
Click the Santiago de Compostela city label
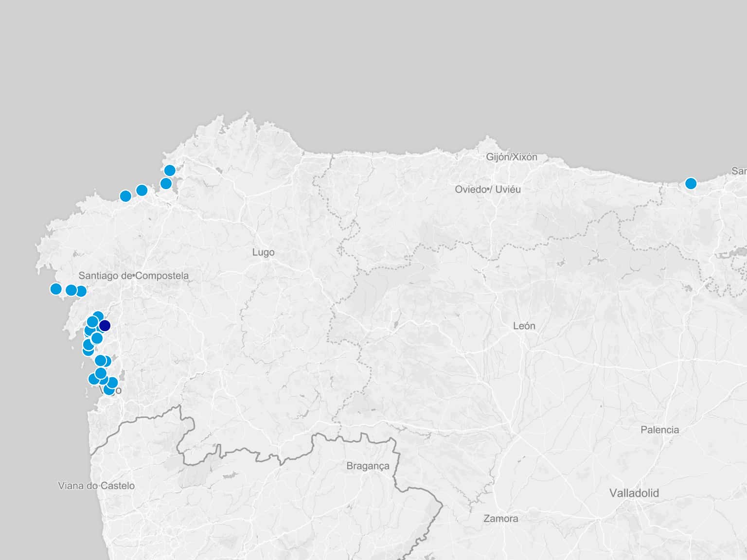click(133, 276)
